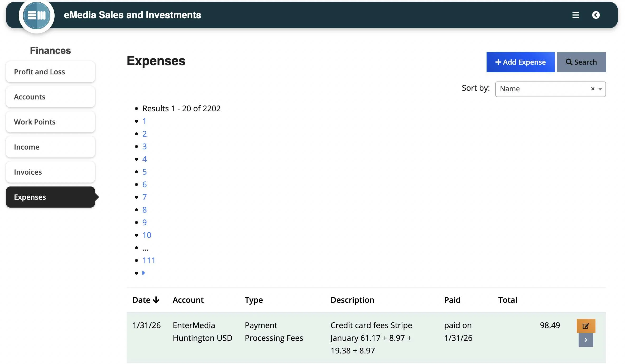The image size is (625, 364).
Task: Click the Search button
Action: 581,62
